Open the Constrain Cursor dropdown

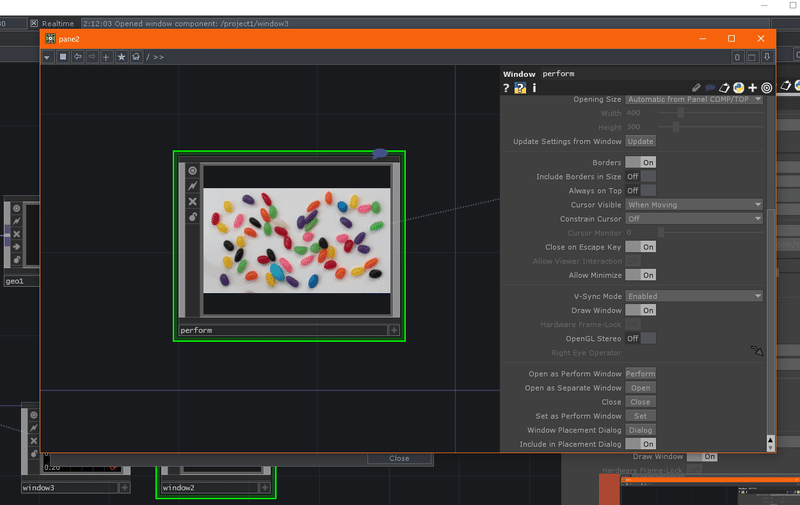pos(694,219)
